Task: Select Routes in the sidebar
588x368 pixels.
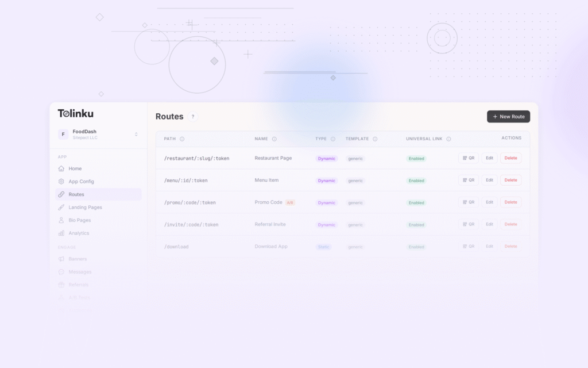Action: coord(98,194)
